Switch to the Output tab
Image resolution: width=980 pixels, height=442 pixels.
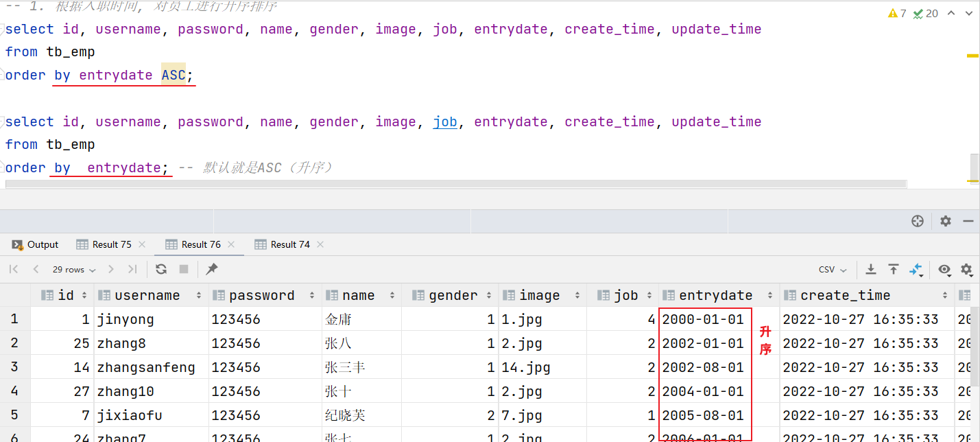(x=36, y=244)
